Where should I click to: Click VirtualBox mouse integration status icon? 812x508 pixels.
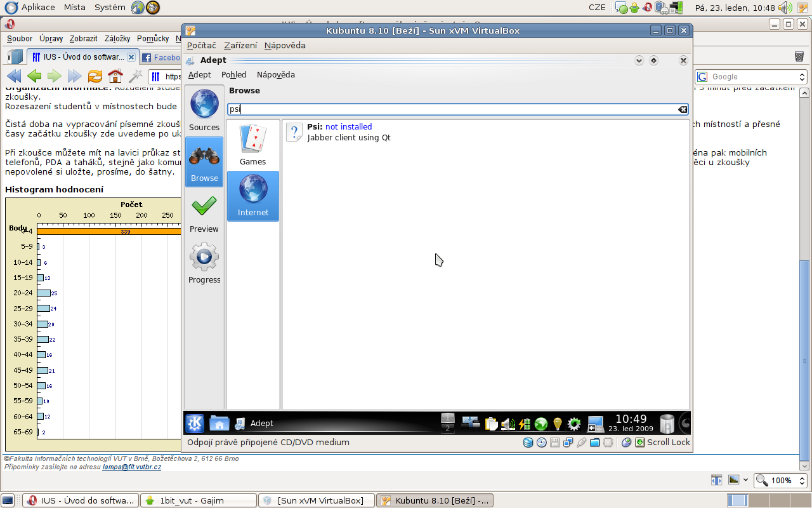click(x=626, y=443)
